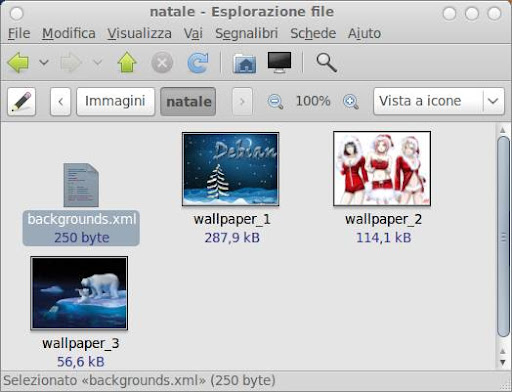512x392 pixels.
Task: Open the Home folder icon
Action: point(245,63)
